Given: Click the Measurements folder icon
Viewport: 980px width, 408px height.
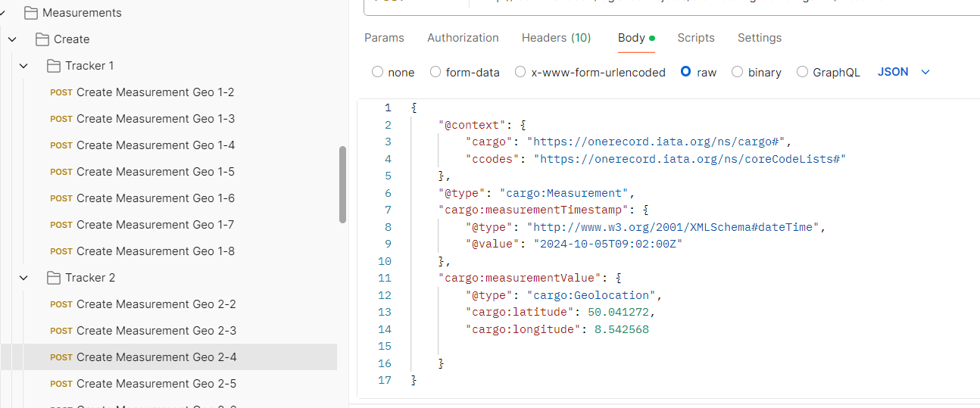Looking at the screenshot, I should click(30, 13).
